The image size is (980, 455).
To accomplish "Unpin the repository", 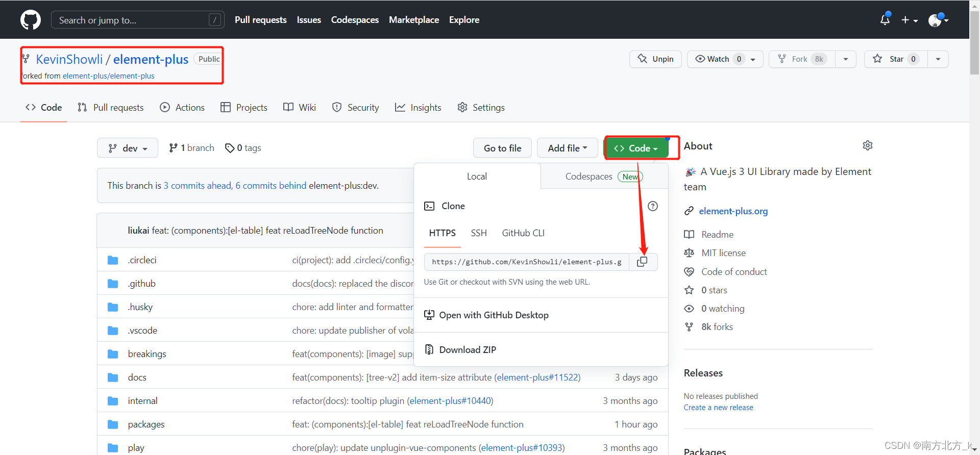I will 655,59.
